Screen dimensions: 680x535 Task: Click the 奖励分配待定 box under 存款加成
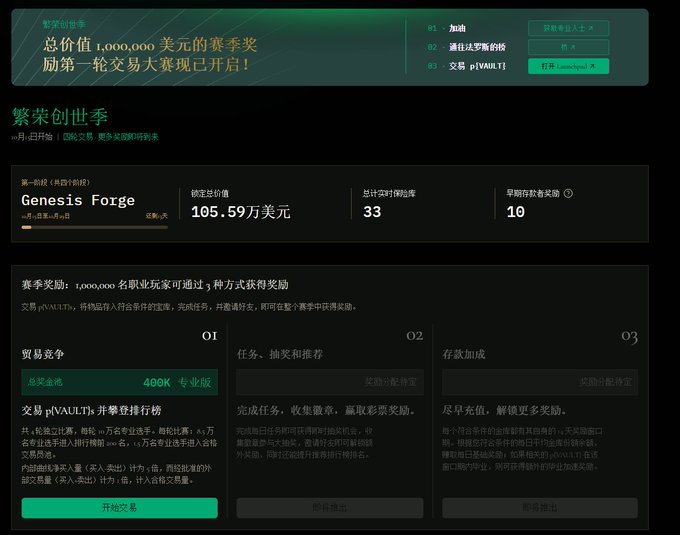coord(540,382)
